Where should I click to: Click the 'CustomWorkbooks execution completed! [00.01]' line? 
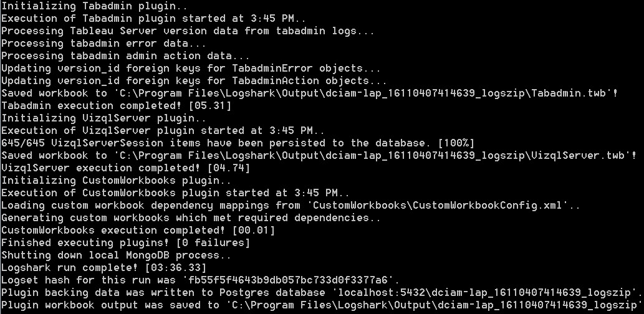pyautogui.click(x=138, y=230)
